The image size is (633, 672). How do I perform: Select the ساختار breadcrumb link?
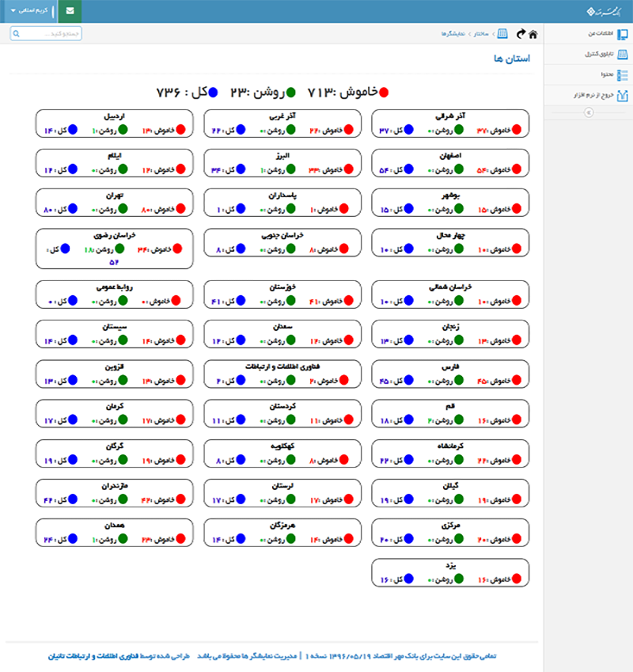[481, 34]
